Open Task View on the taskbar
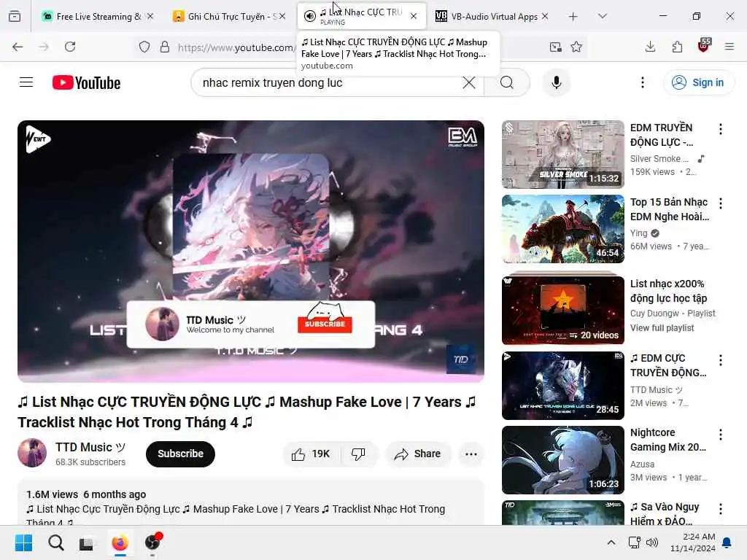 (x=86, y=542)
